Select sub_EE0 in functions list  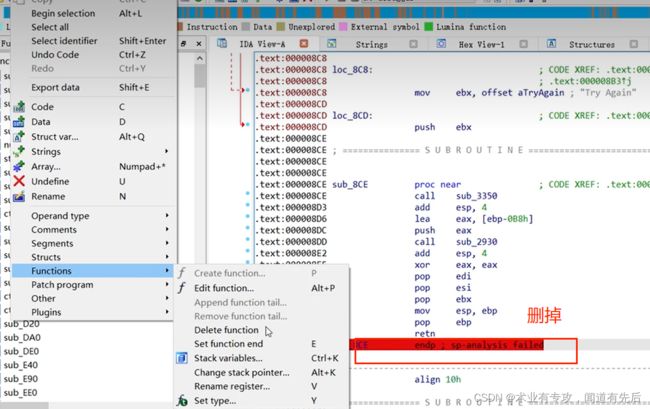[20, 392]
